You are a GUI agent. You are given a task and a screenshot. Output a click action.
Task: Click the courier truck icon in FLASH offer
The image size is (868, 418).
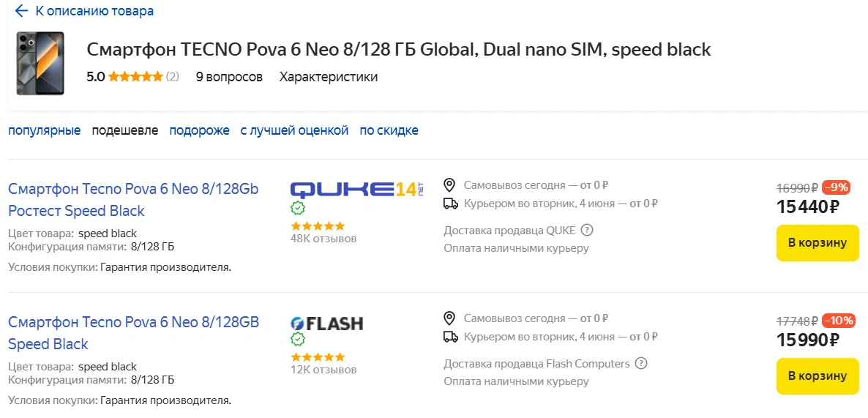tap(451, 337)
